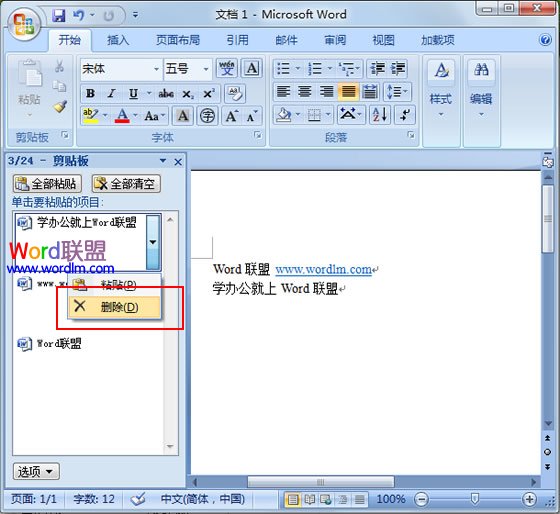
Task: Open line spacing options
Action: pyautogui.click(x=397, y=91)
